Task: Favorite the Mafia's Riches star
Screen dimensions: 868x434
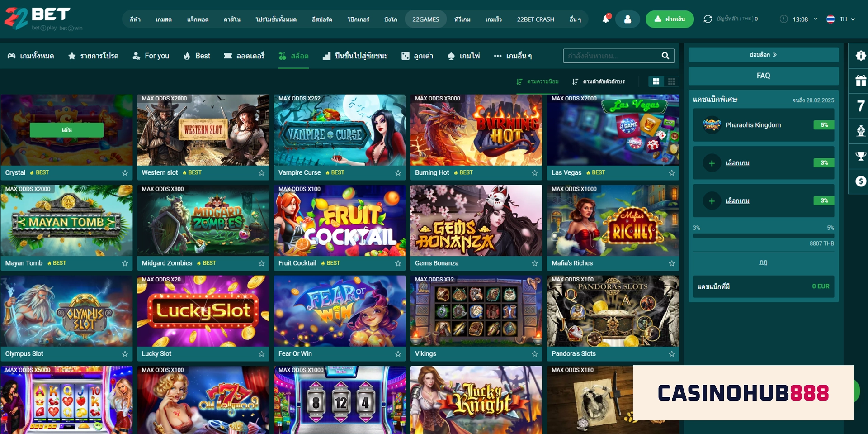Action: [671, 263]
